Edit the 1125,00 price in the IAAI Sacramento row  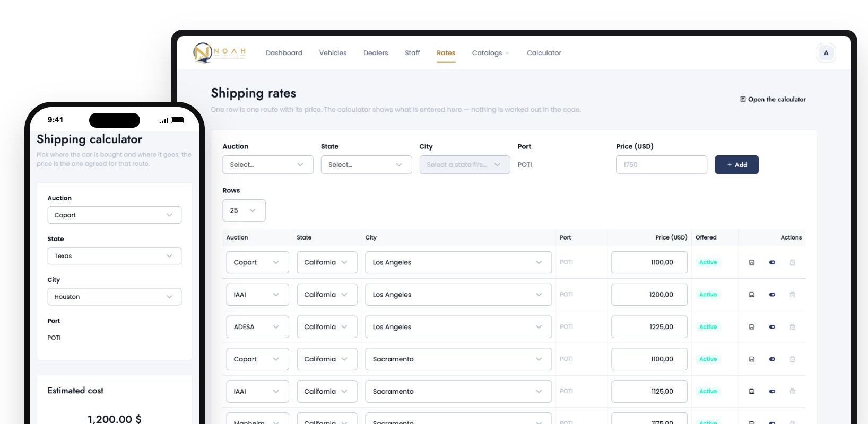(x=649, y=392)
